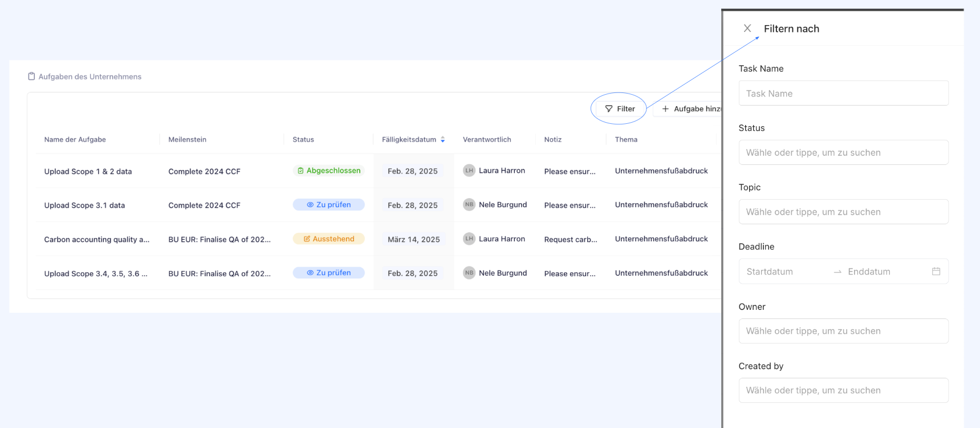Click the Abgeschlossen status badge
This screenshot has width=980, height=428.
pos(329,171)
